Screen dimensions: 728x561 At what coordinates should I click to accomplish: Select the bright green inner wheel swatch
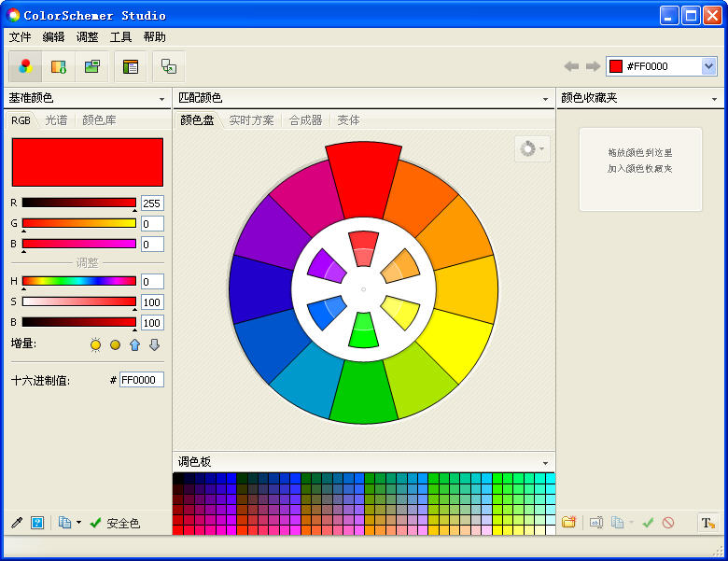364,330
